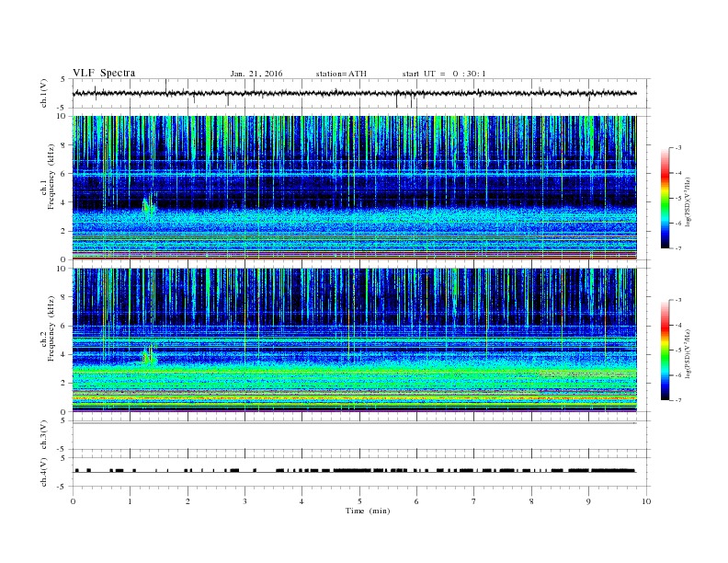Click the "8" tick on the time axis
This screenshot has height=563, width=728.
(531, 501)
